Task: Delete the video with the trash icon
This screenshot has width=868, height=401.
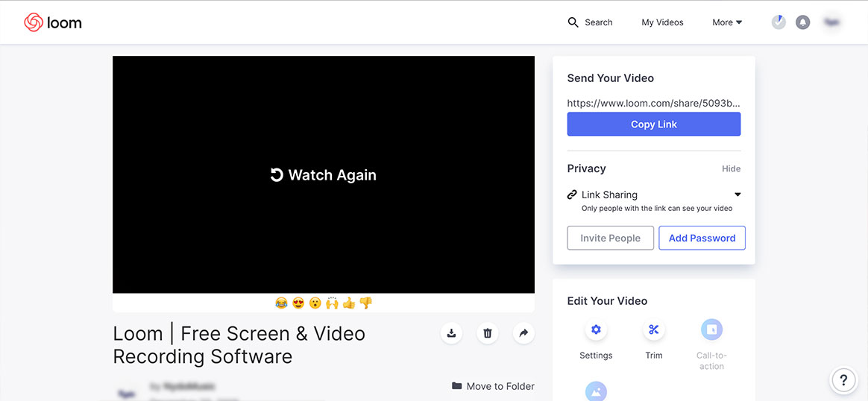Action: [x=488, y=333]
